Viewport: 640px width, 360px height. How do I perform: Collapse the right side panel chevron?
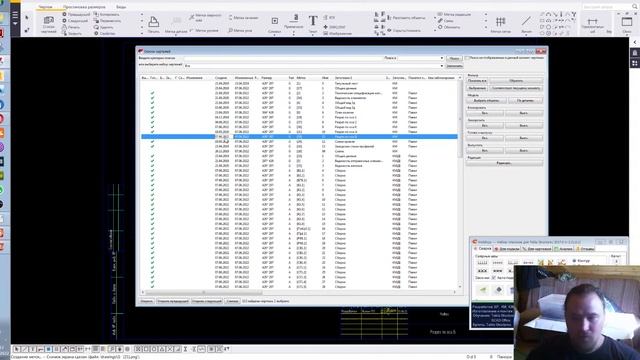coord(635,42)
